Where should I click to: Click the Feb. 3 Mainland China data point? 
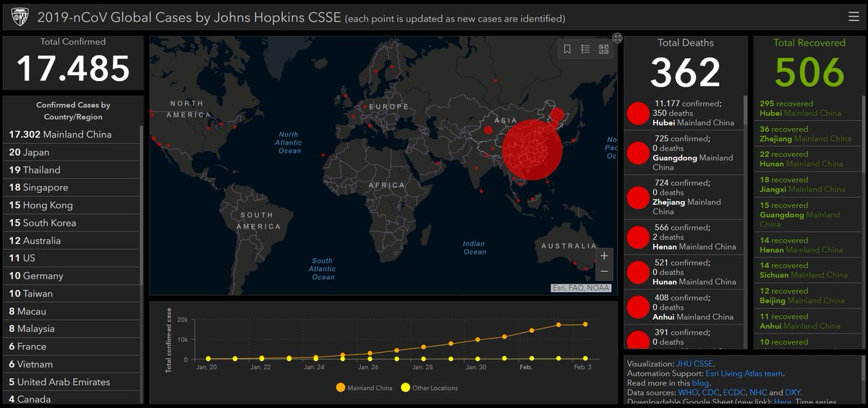click(x=585, y=324)
